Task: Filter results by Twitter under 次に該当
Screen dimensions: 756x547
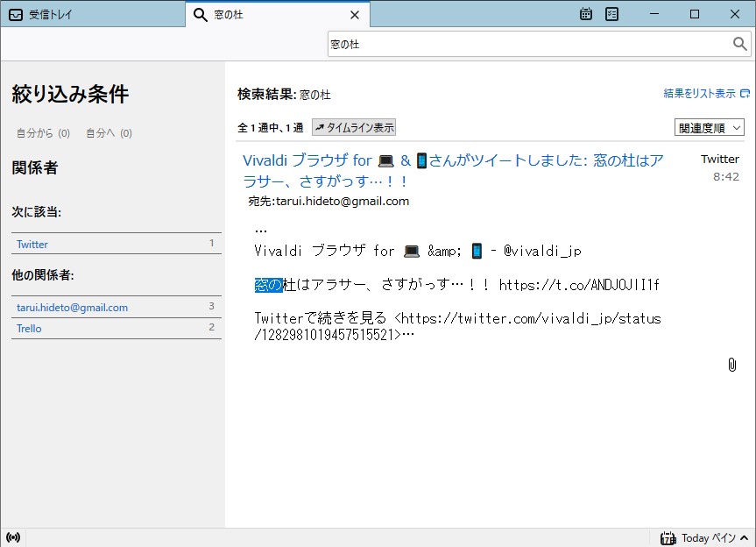Action: (x=32, y=244)
